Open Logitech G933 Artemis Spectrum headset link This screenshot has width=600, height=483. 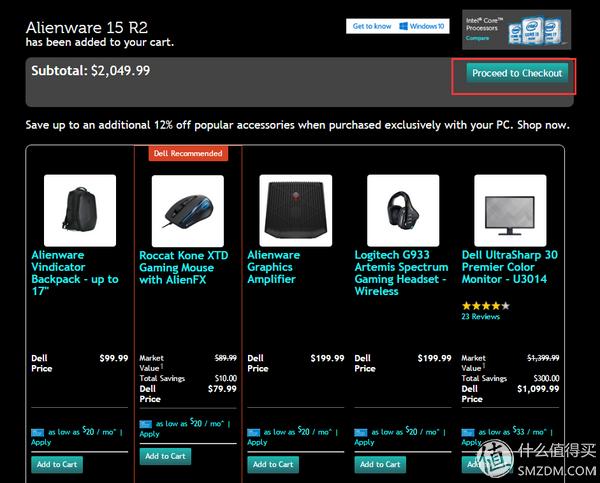pos(401,273)
